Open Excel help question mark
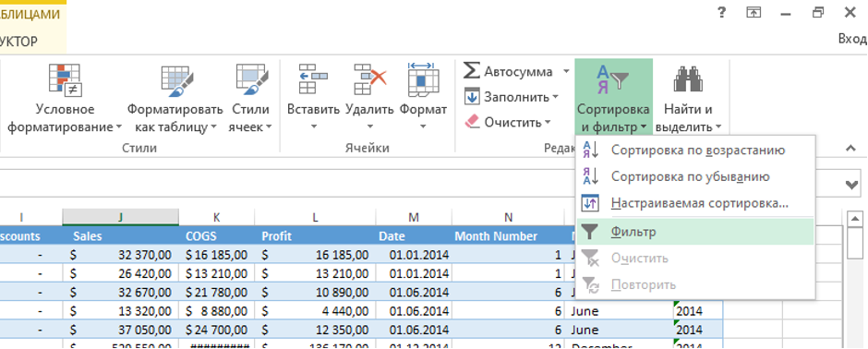 (721, 12)
